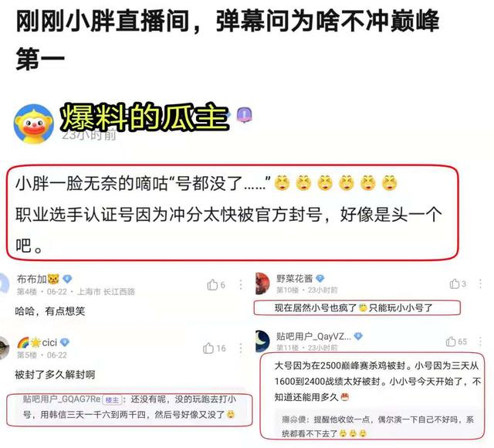494x448 pixels.
Task: Tap thumbs-up on 野菜花酱's comment
Action: (x=455, y=283)
